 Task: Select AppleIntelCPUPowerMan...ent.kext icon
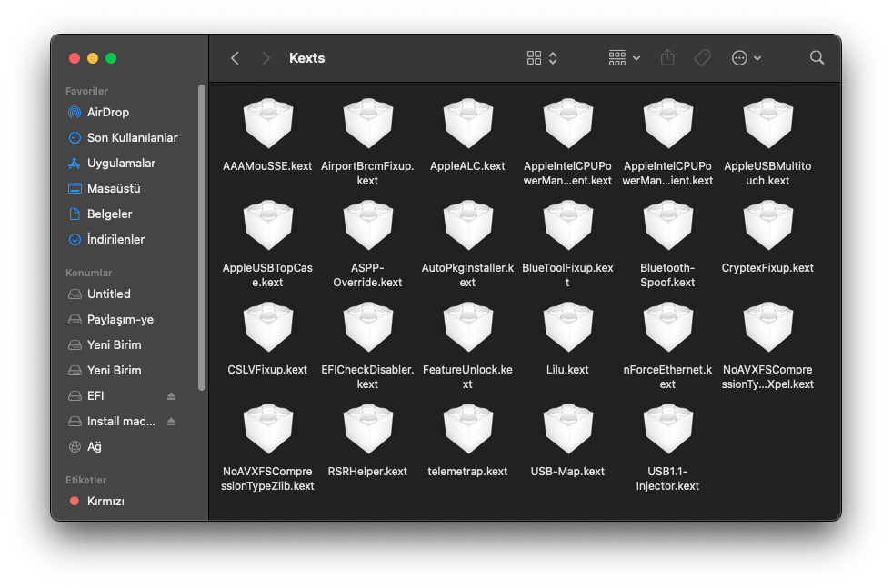[567, 124]
